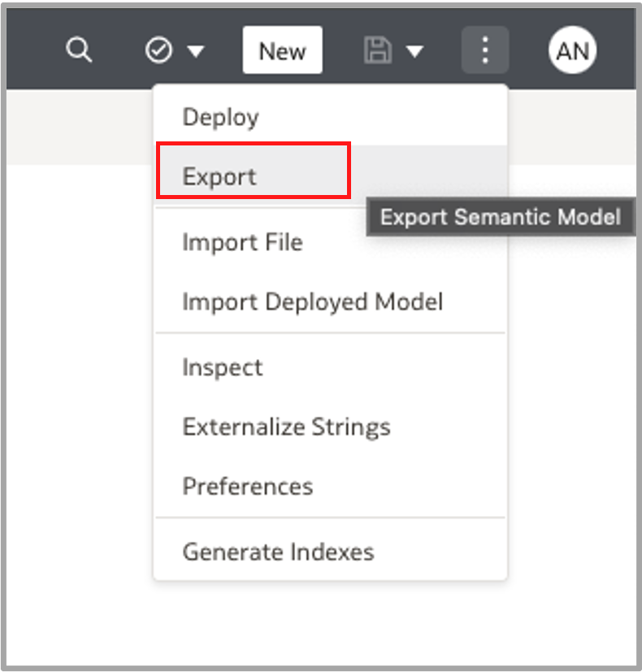Choose Import Deployed Model
The width and height of the screenshot is (642, 672).
click(x=312, y=302)
